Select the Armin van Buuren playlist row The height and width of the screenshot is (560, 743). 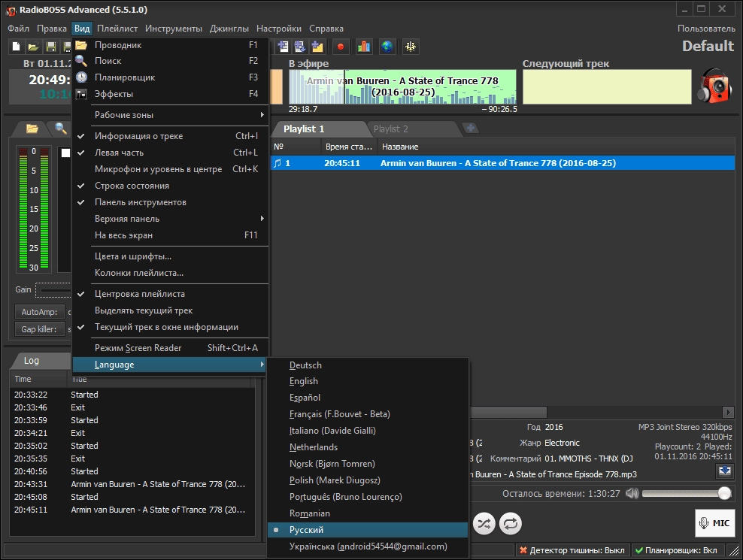pyautogui.click(x=502, y=163)
